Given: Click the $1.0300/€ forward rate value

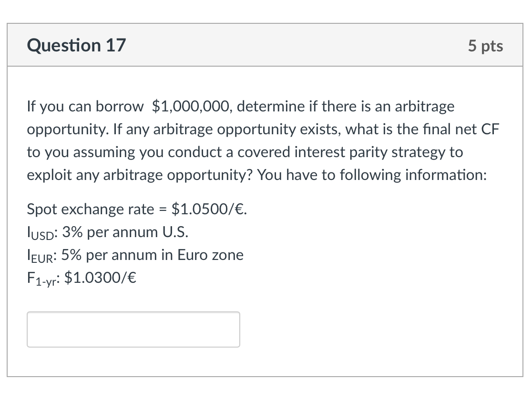Looking at the screenshot, I should [x=100, y=278].
